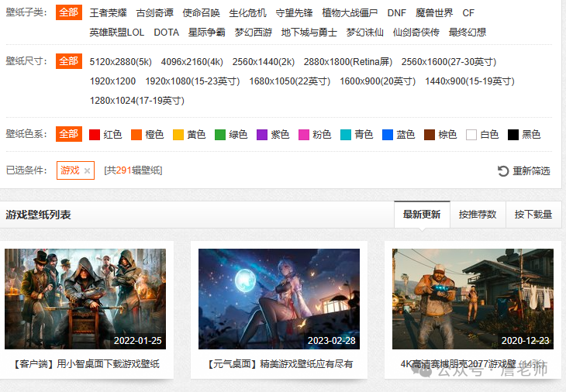Choose the 1280x1024(17-19英寸) size
Screen dimensions: 566x392
point(137,101)
